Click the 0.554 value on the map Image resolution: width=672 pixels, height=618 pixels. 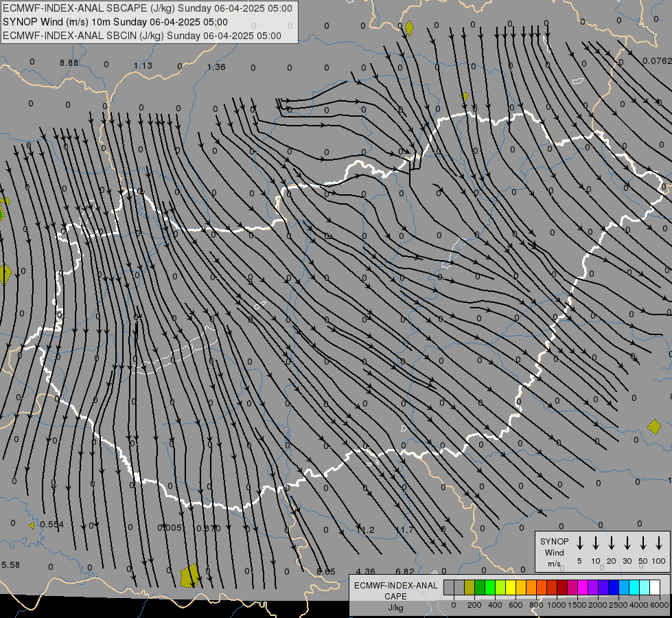click(x=52, y=525)
